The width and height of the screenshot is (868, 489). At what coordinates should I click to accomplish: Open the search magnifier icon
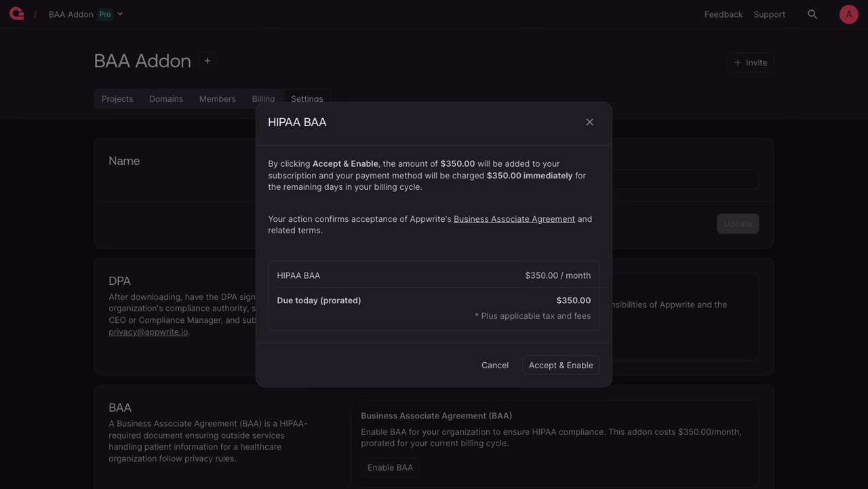812,14
